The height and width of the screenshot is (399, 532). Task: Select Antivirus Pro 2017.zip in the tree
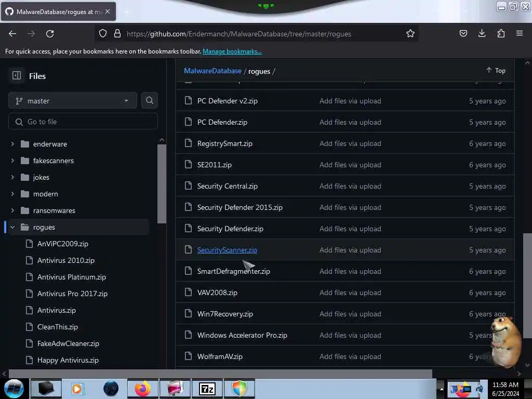point(72,294)
